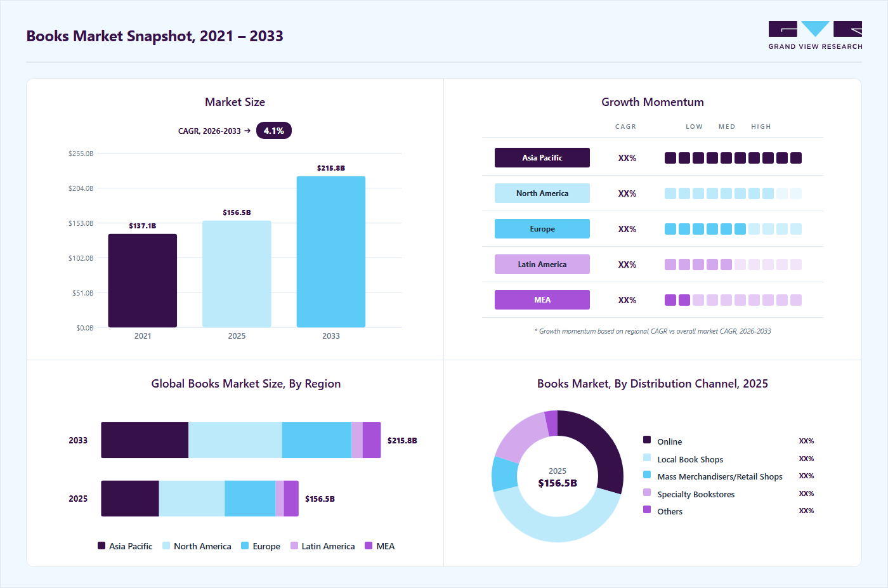Click the North America segment of 2033 stacked bar

[235, 440]
